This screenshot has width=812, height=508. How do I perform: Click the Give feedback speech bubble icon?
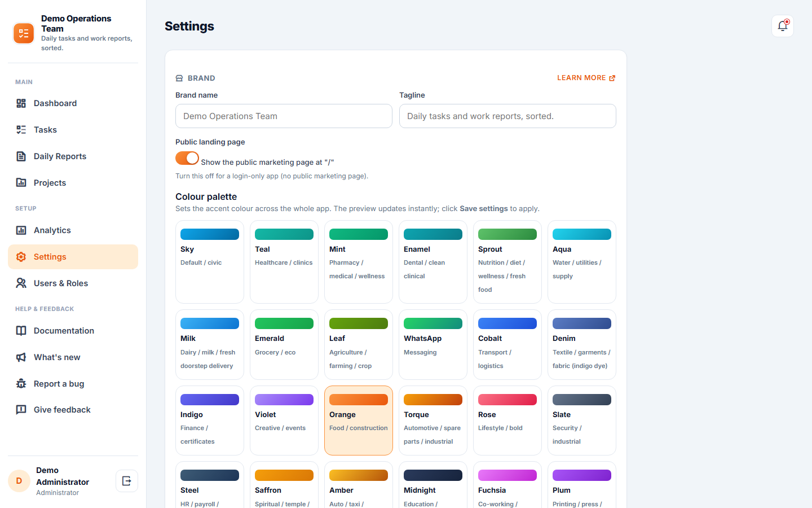pos(21,410)
